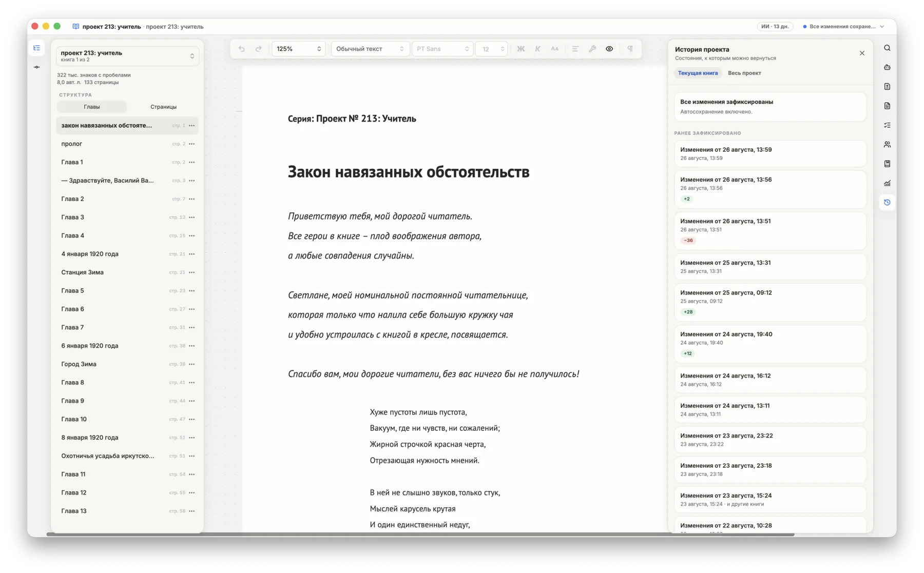Image resolution: width=924 pixels, height=573 pixels.
Task: Open the AI robot assistant panel
Action: 887,67
